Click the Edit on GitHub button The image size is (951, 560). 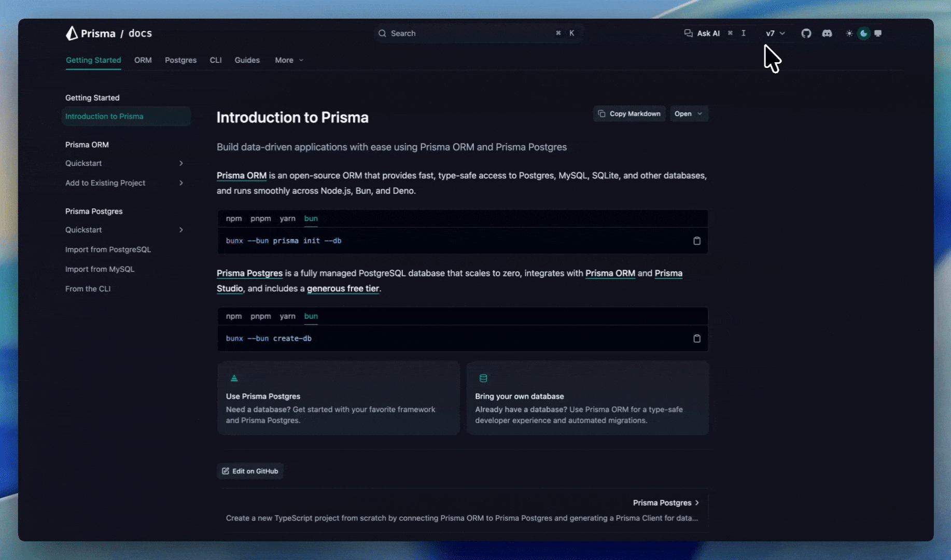point(250,471)
